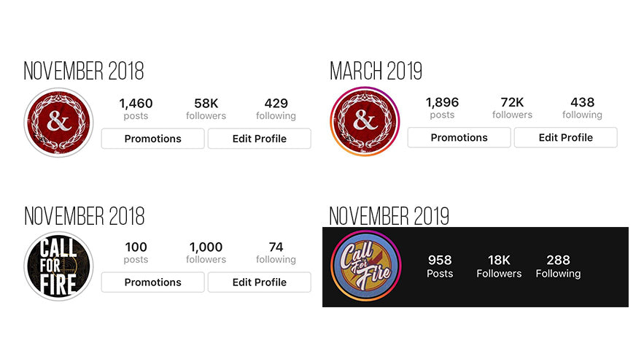Click Promotions beside the 1,460 posts profile
This screenshot has width=644, height=362.
[152, 139]
